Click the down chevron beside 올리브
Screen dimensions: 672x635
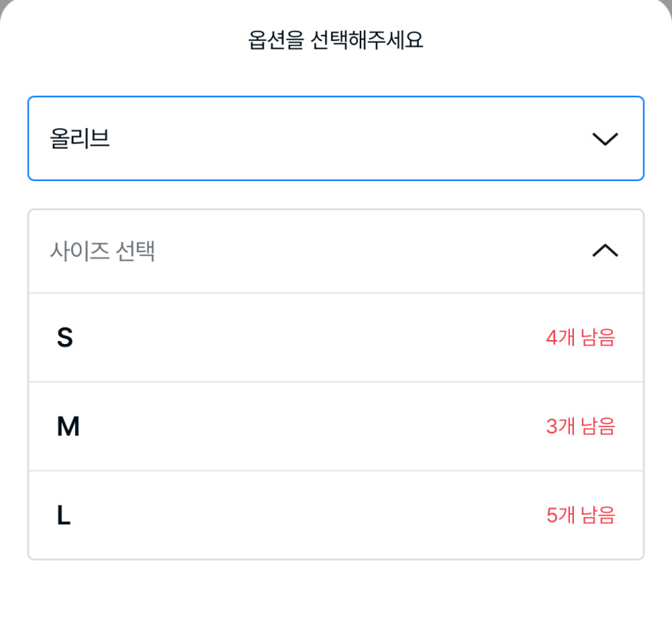coord(605,139)
